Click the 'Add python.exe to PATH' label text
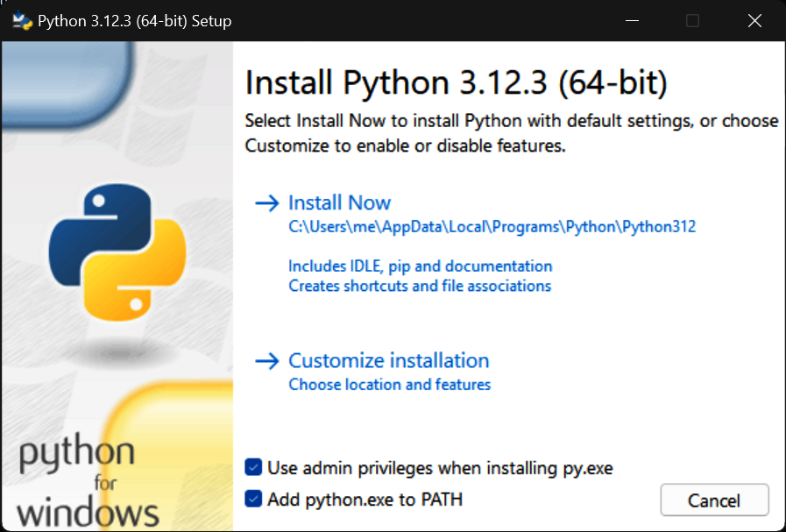This screenshot has width=786, height=532. [x=365, y=500]
